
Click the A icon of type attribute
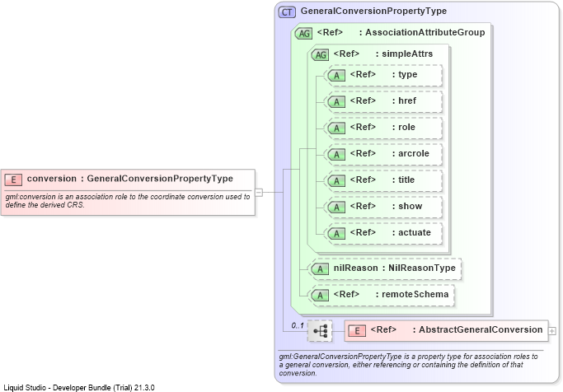click(336, 75)
